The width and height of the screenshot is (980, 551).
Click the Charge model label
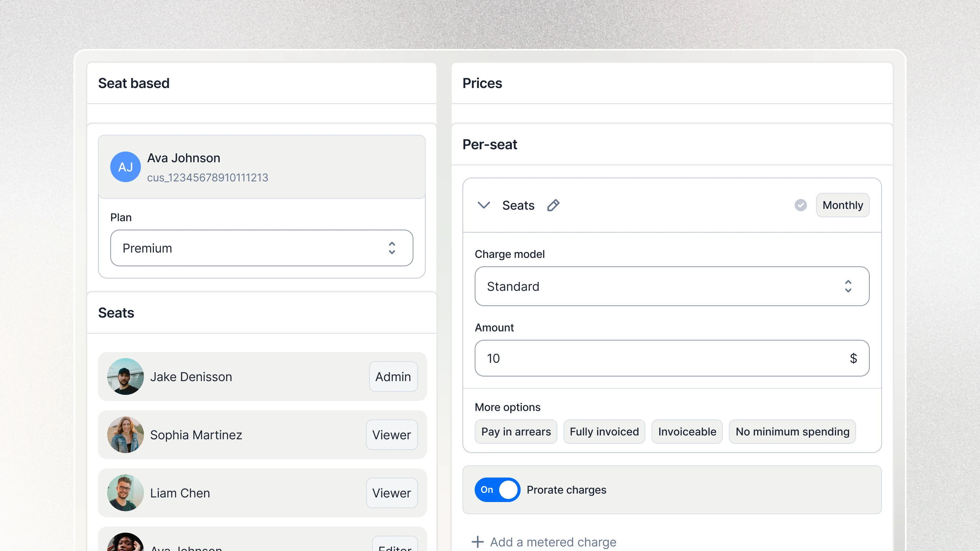point(510,254)
